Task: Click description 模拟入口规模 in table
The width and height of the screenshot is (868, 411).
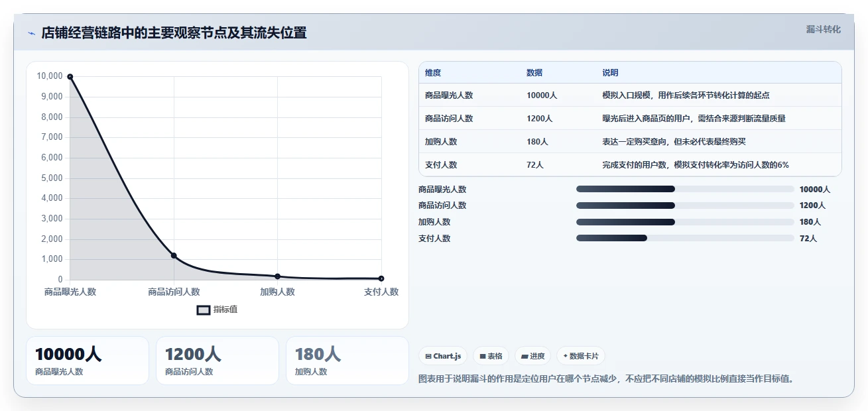Action: point(686,95)
